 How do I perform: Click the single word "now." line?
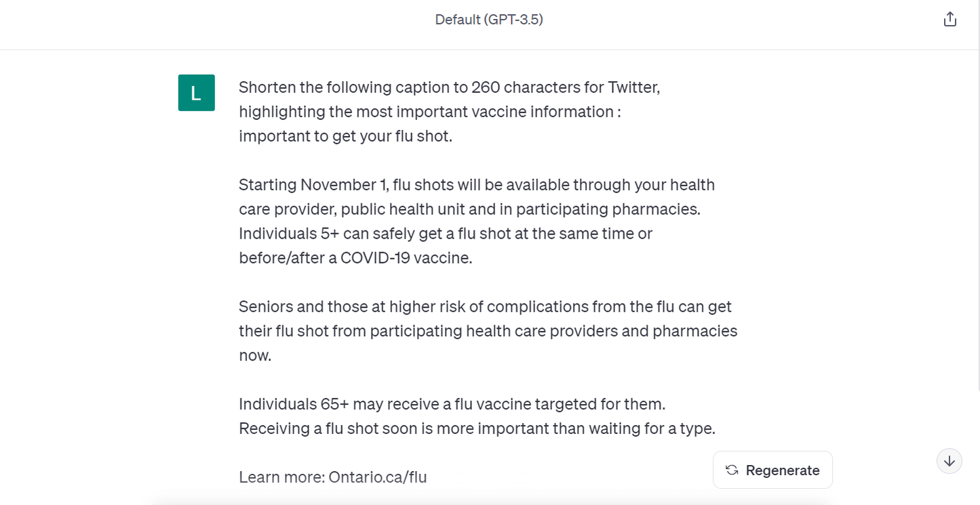[x=255, y=356]
